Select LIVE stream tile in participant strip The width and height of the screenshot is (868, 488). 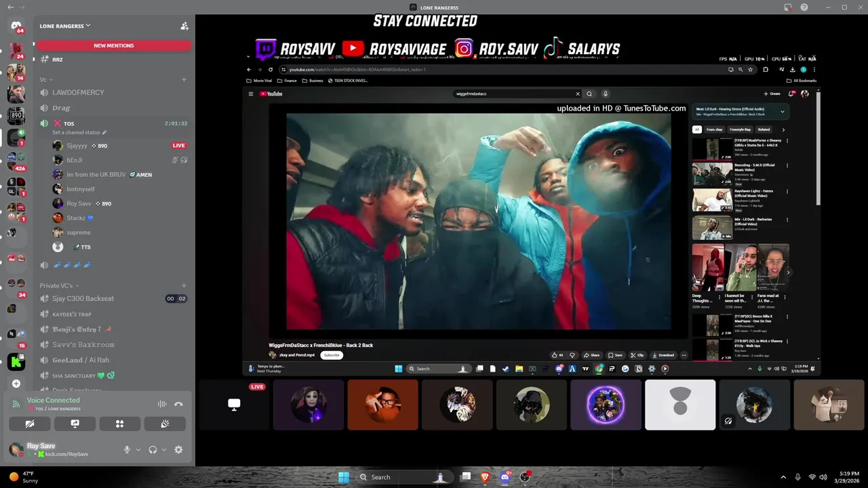click(234, 405)
